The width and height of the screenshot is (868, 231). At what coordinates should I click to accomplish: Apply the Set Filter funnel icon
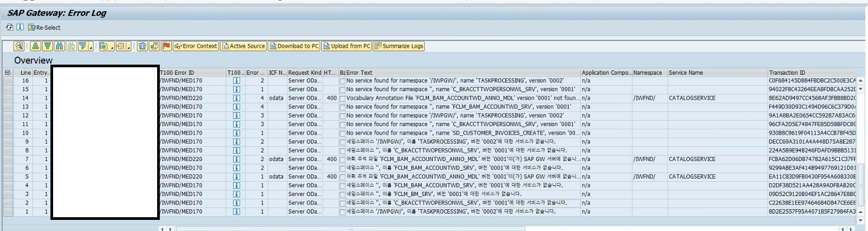[x=83, y=46]
